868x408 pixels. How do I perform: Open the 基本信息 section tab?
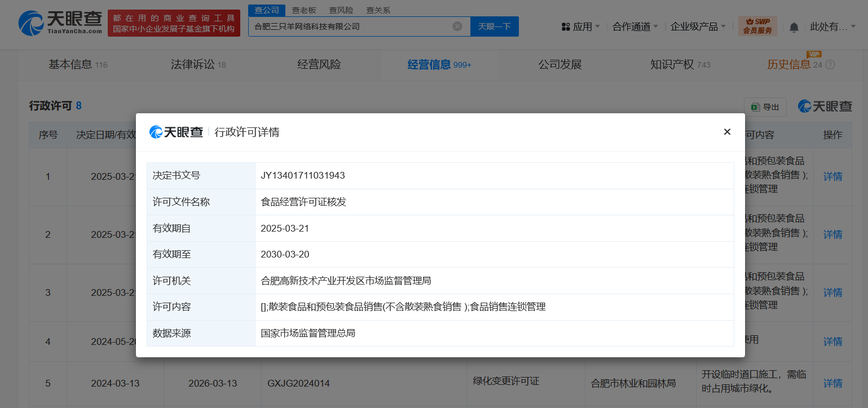(78, 64)
